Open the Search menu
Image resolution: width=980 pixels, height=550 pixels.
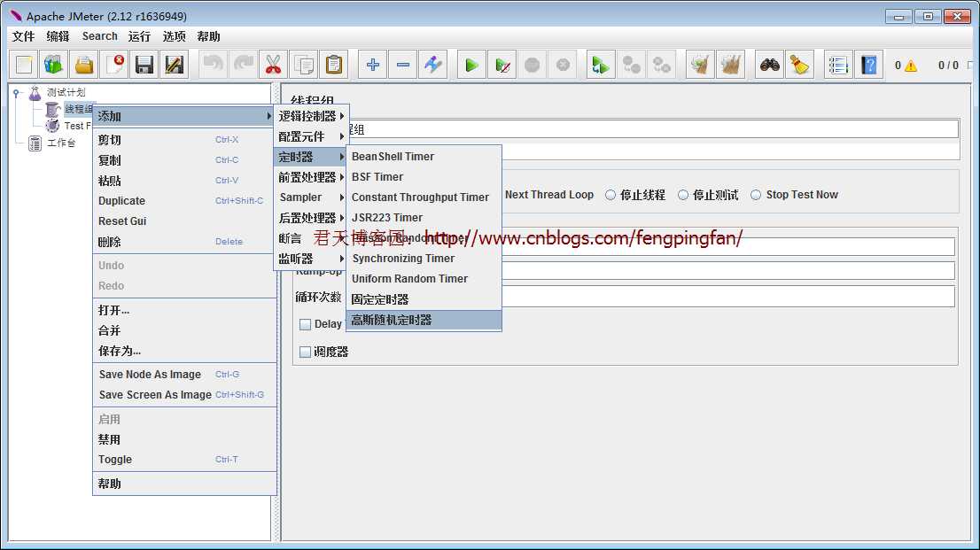coord(99,36)
